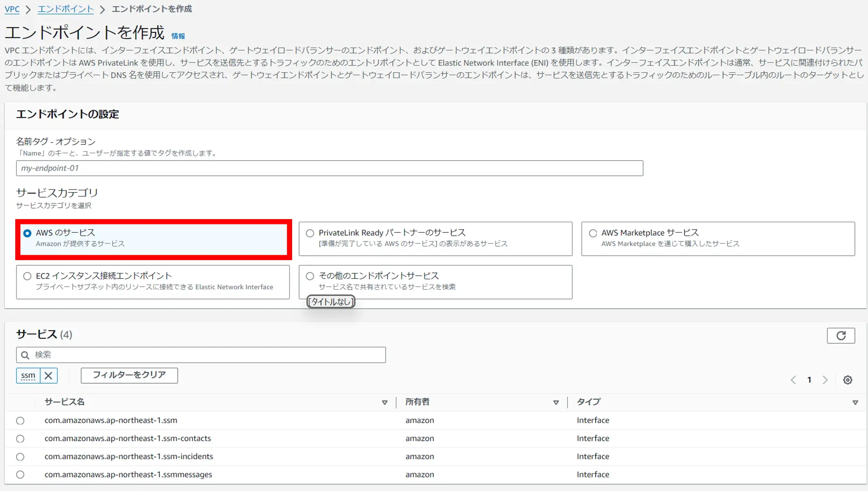Click the サービス (4) heading

[44, 334]
